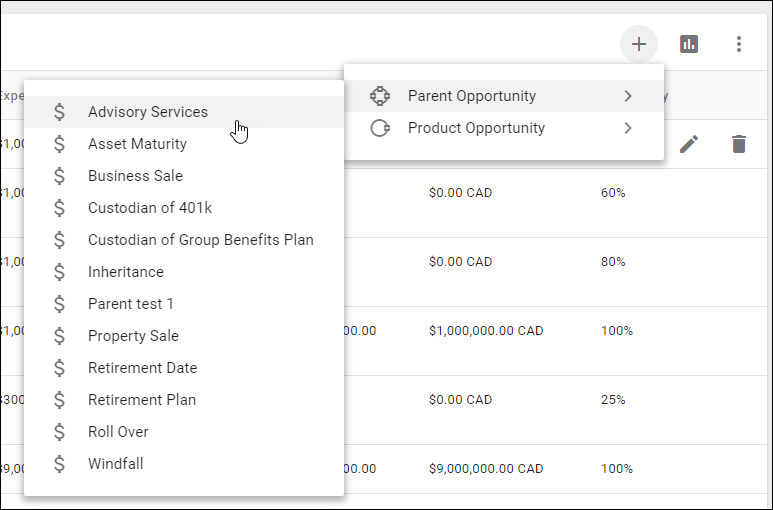Pick Custodian of 401k
Viewport: 773px width, 510px height.
150,208
